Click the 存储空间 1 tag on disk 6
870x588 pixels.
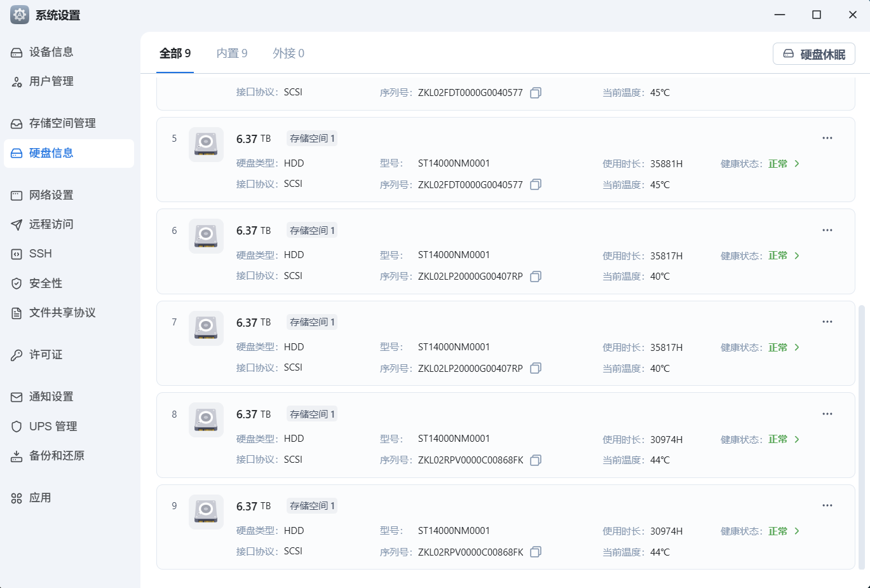click(312, 230)
